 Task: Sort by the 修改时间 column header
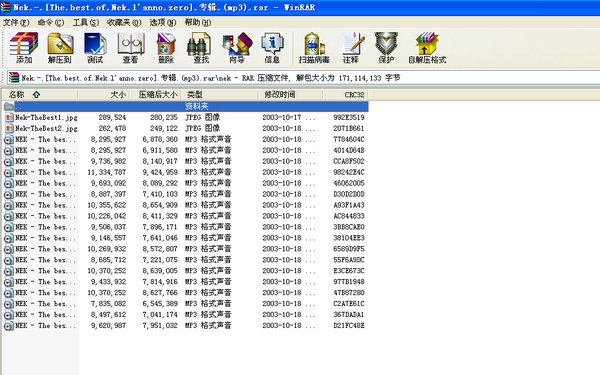click(x=290, y=95)
